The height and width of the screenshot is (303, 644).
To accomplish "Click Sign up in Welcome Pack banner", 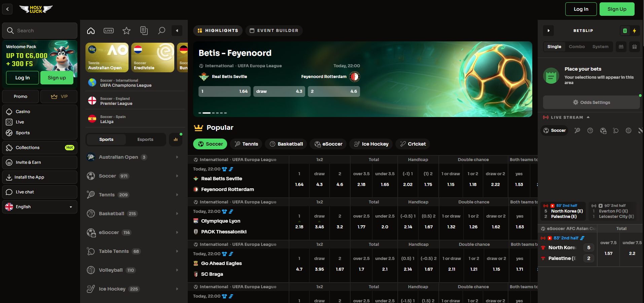I will coord(57,78).
